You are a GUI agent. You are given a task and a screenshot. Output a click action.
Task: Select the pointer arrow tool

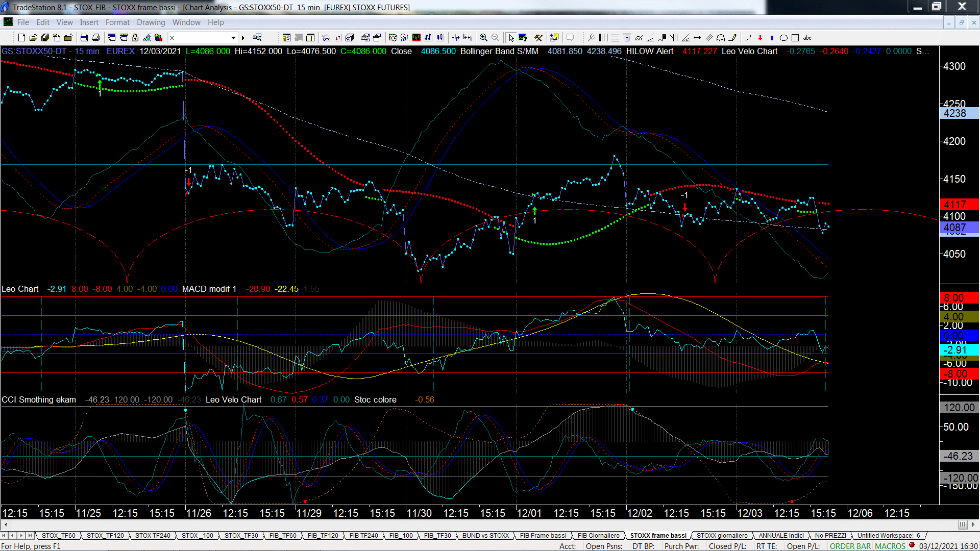pos(511,38)
